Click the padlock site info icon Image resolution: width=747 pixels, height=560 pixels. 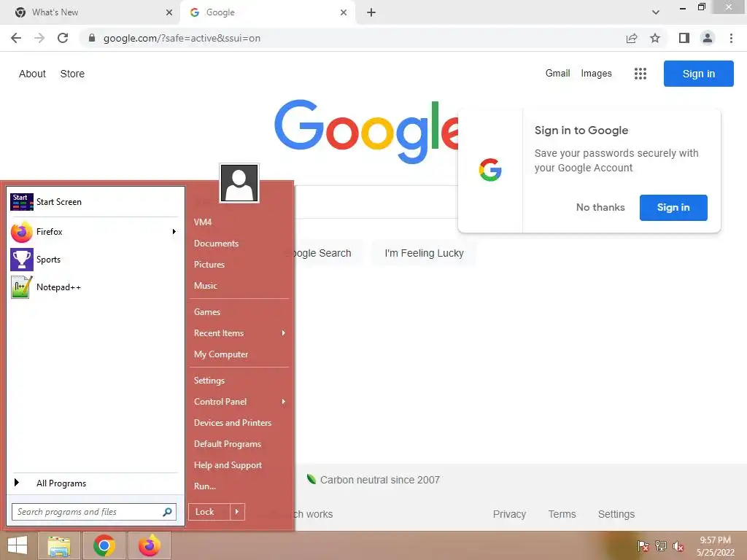coord(92,38)
